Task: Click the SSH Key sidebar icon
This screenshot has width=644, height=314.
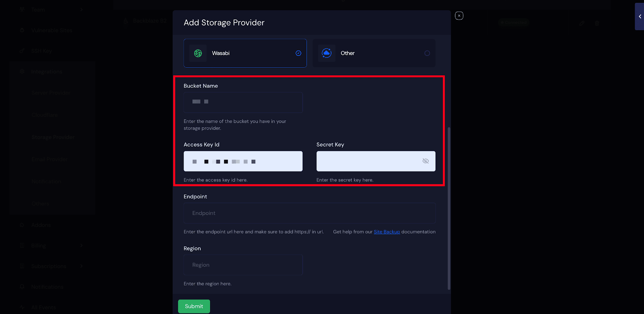Action: point(22,51)
